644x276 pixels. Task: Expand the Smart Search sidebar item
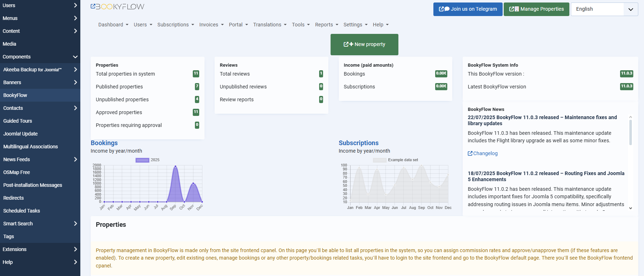(75, 224)
